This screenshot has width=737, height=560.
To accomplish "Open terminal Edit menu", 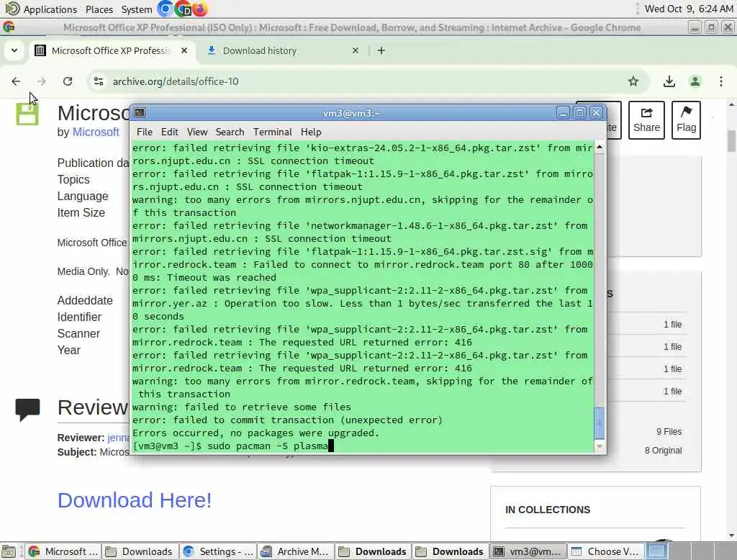I will 169,132.
